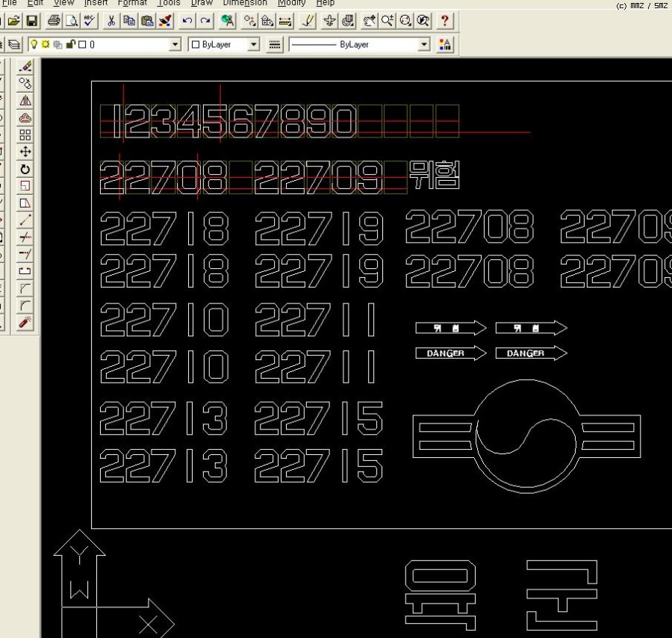Open the Dimension menu
Viewport: 672px width, 638px height.
pos(245,3)
